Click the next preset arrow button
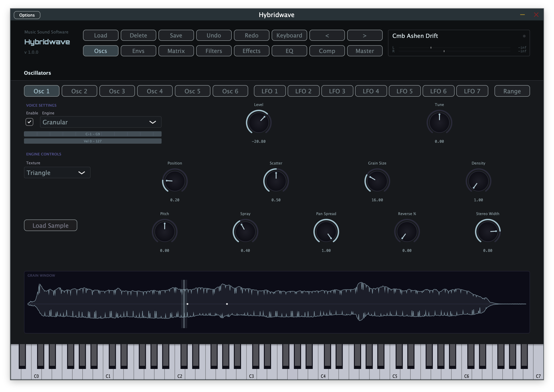554x392 pixels. coord(364,35)
